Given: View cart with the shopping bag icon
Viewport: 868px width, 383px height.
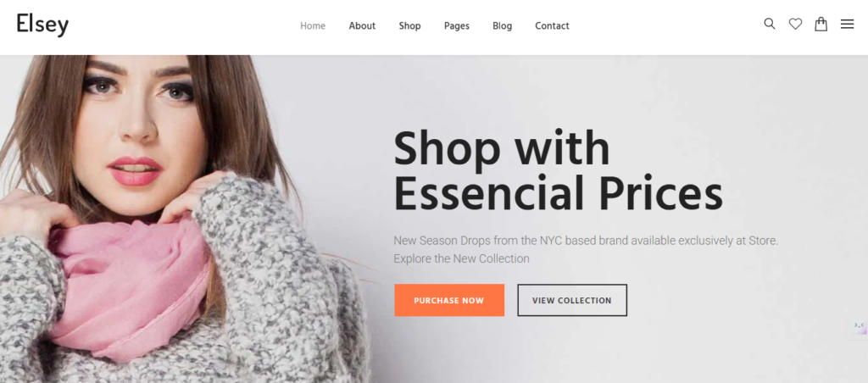Looking at the screenshot, I should (821, 24).
